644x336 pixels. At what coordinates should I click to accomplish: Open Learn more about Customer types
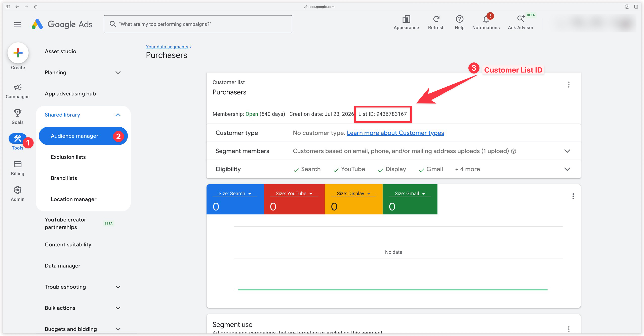(x=395, y=133)
